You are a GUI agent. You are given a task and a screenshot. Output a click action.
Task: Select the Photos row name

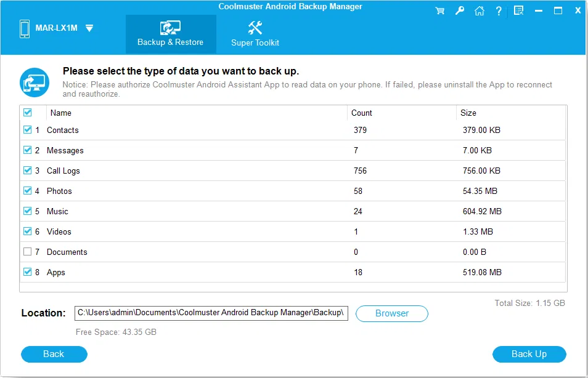tap(59, 191)
